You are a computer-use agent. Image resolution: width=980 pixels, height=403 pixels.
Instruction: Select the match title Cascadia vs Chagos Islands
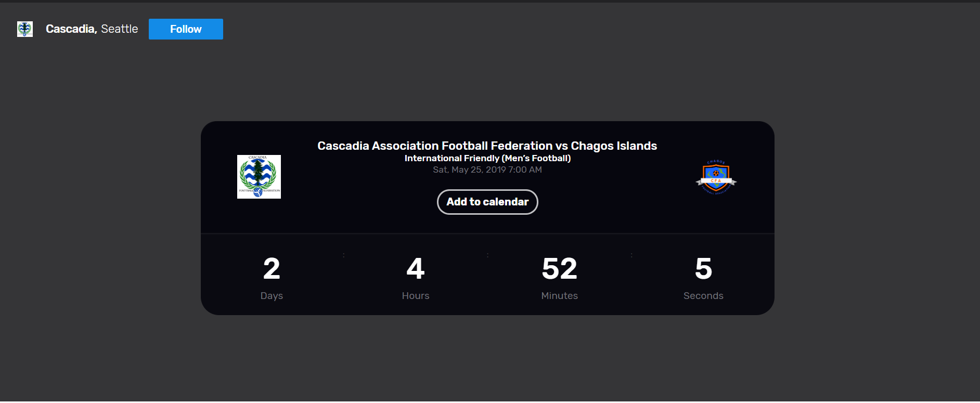click(487, 146)
